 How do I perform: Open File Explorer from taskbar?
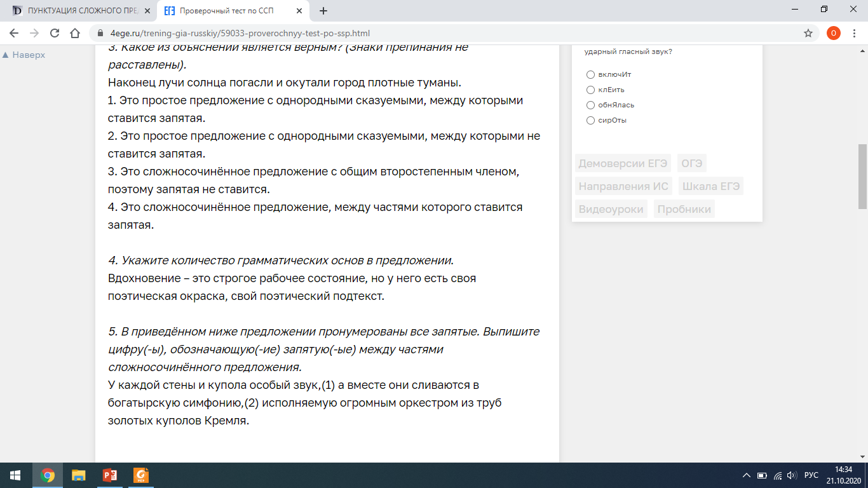click(x=78, y=475)
